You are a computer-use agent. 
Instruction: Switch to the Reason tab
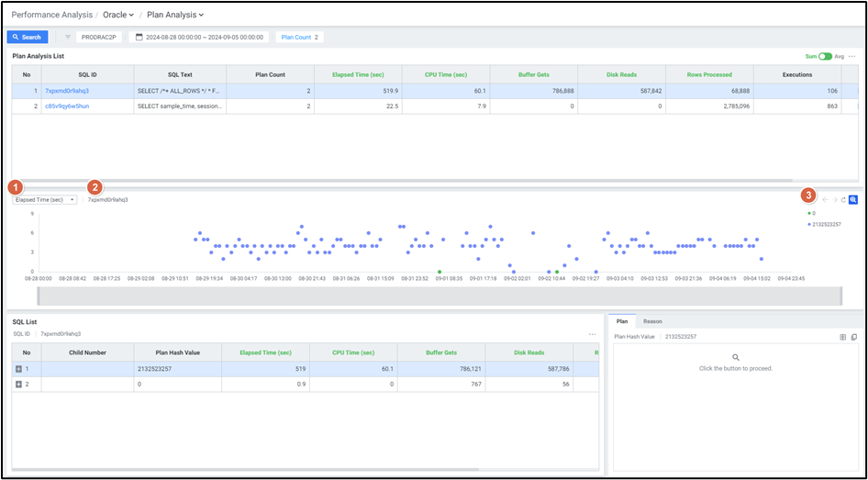point(652,321)
